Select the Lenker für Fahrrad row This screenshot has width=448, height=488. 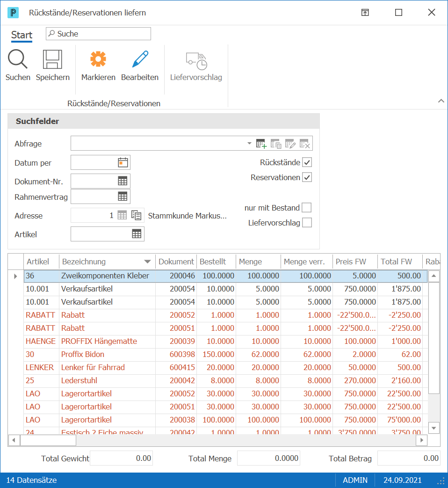click(x=225, y=368)
